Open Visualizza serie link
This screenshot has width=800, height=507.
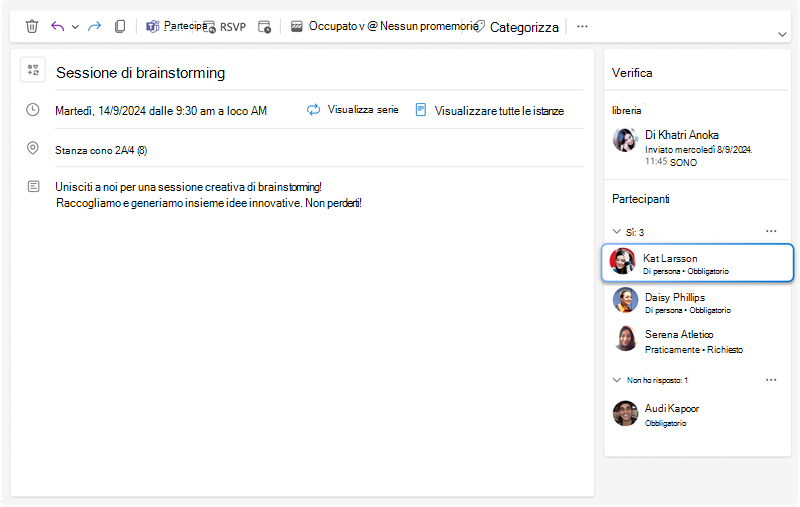(x=353, y=110)
